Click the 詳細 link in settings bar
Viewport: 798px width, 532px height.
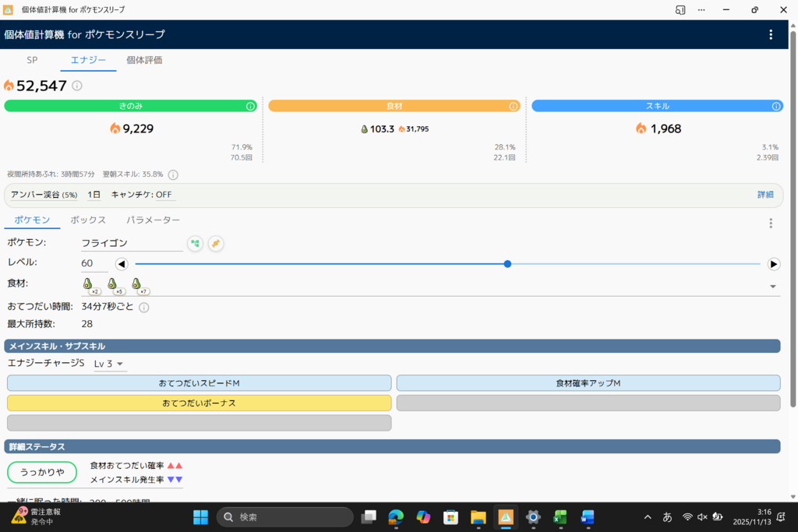pos(765,195)
